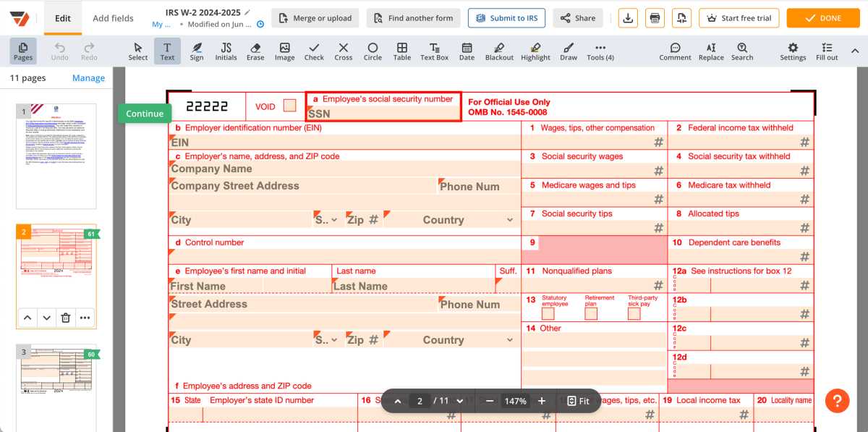Click the Share button
Screen dimensions: 868x432
coord(578,18)
